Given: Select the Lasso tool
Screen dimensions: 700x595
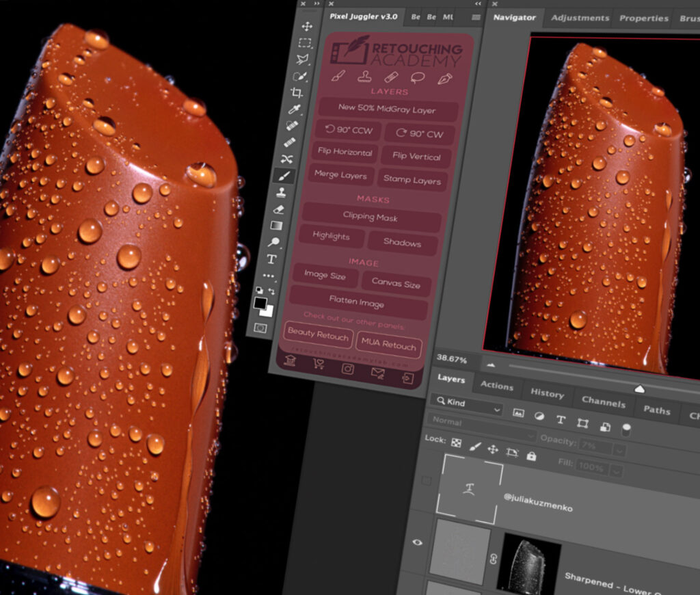Looking at the screenshot, I should tap(301, 57).
